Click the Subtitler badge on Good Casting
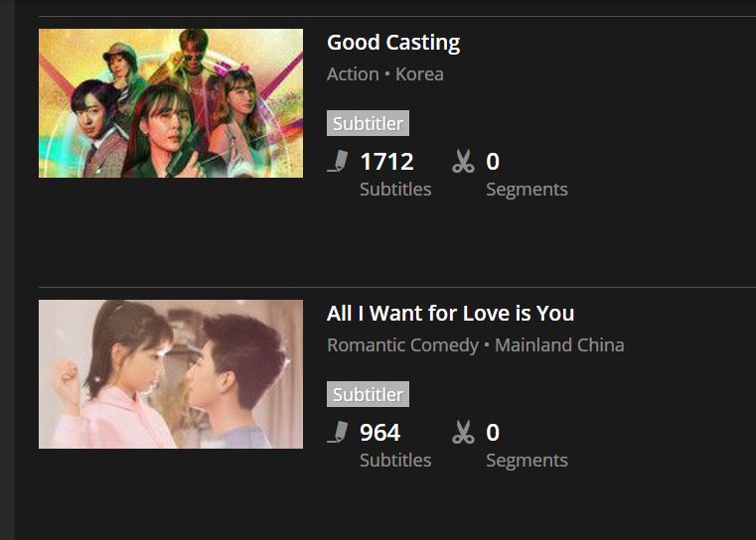The width and height of the screenshot is (756, 540). point(368,123)
